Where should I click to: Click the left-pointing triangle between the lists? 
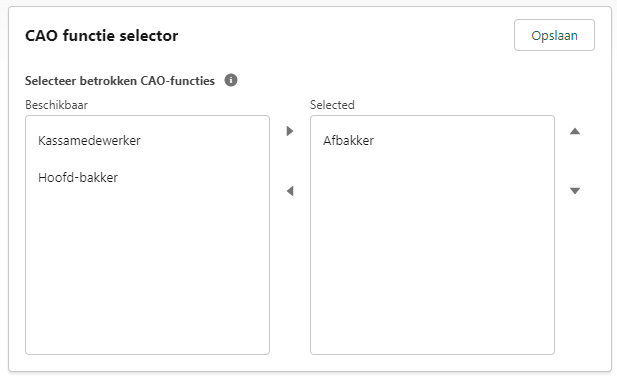[x=290, y=191]
